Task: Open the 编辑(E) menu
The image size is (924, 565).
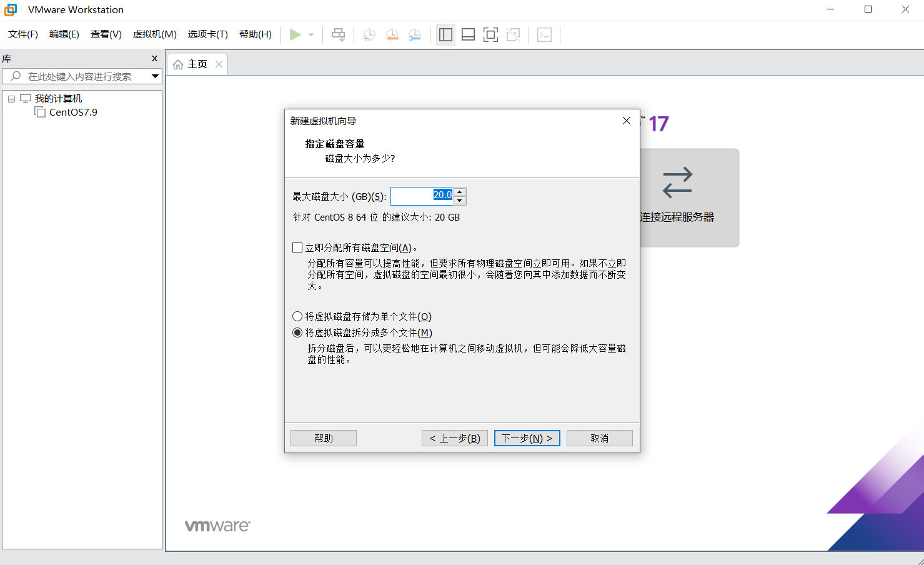Action: 64,34
